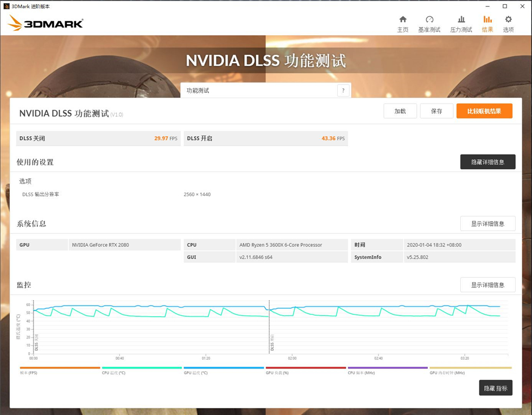
Task: Show 系统信息 details via 显示详细信息
Action: pos(487,223)
